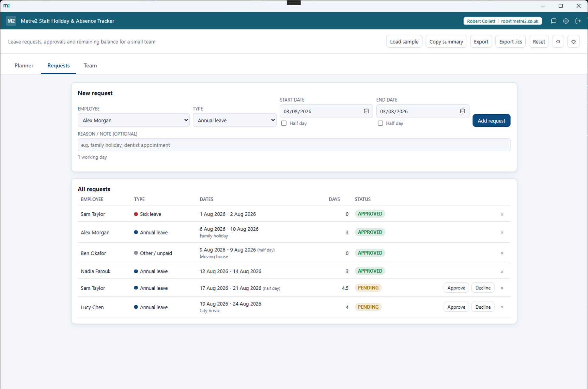588x389 pixels.
Task: Open the End Date calendar picker icon
Action: (x=462, y=111)
